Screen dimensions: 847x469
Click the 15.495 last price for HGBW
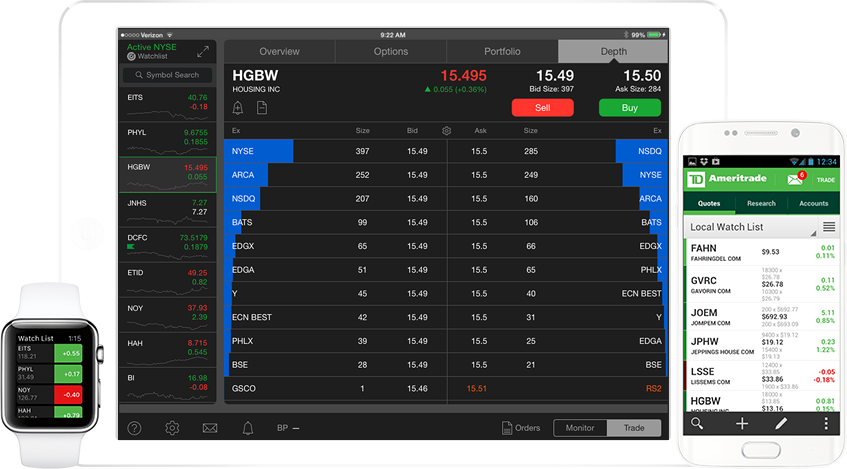463,76
